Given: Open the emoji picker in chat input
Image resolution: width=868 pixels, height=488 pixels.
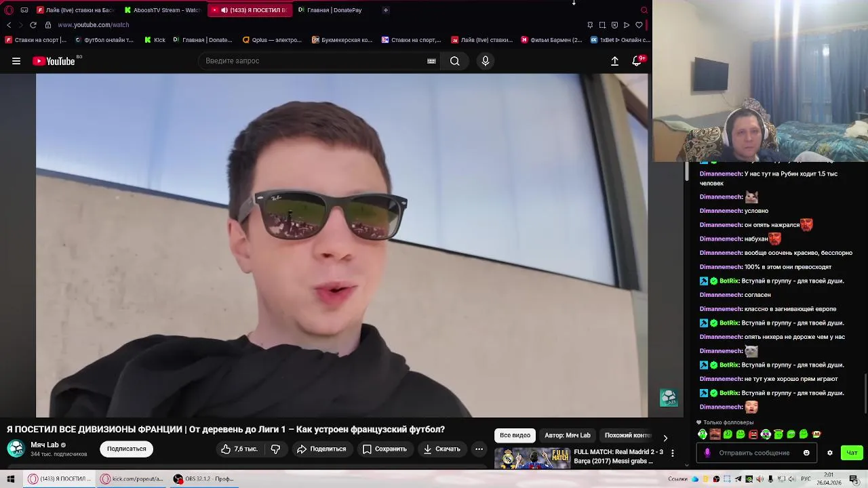Looking at the screenshot, I should pyautogui.click(x=806, y=453).
